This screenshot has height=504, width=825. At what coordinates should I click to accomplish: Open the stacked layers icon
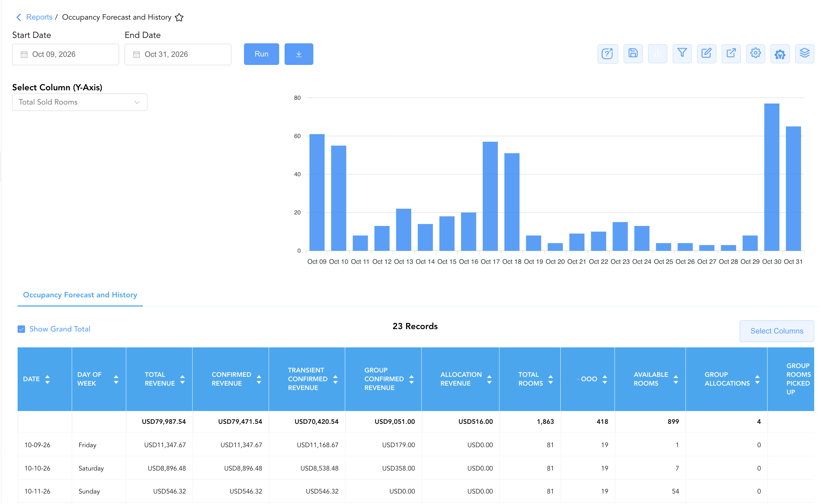pyautogui.click(x=804, y=54)
